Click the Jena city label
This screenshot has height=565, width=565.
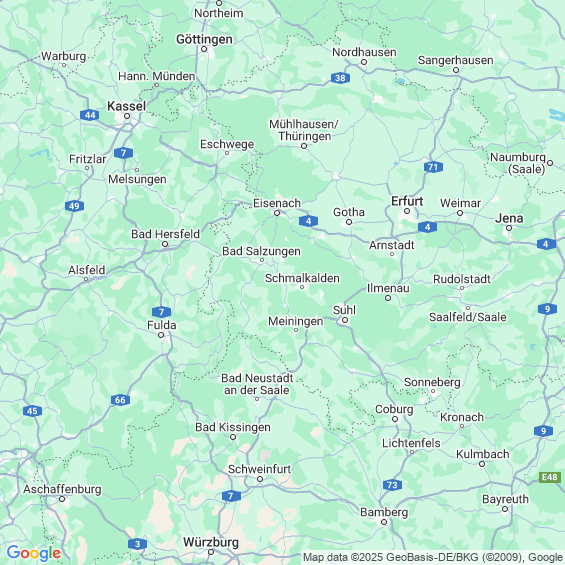pyautogui.click(x=509, y=218)
